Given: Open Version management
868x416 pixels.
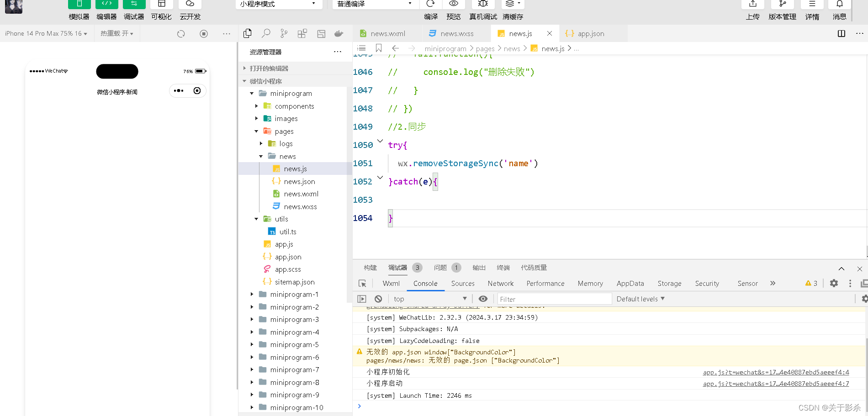Looking at the screenshot, I should pos(783,4).
